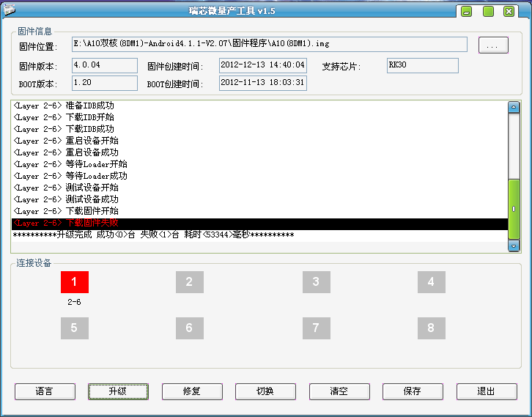
Task: Click the BOOT创建时间 date field
Action: 263,83
